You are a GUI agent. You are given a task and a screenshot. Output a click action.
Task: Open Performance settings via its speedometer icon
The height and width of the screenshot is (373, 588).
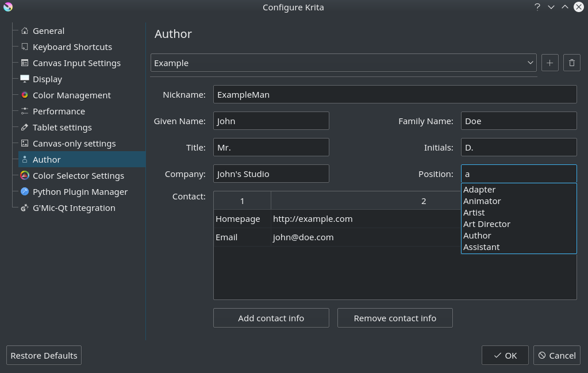pyautogui.click(x=25, y=111)
